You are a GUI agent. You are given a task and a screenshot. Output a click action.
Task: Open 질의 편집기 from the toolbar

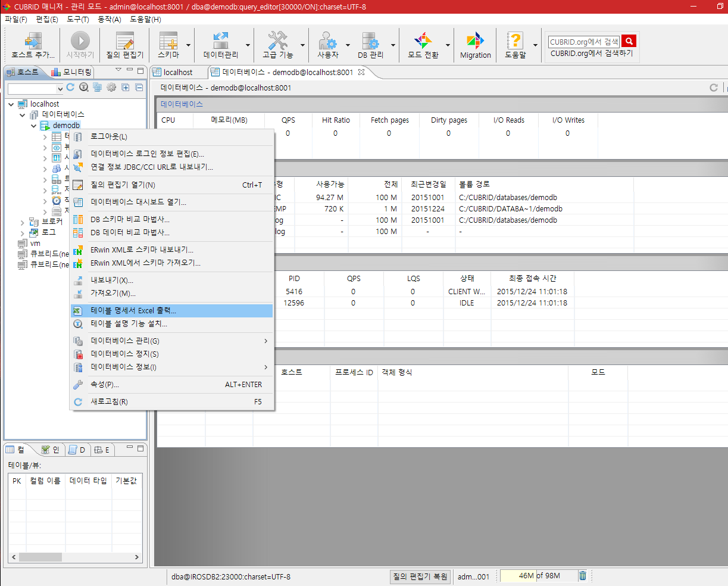(x=125, y=45)
